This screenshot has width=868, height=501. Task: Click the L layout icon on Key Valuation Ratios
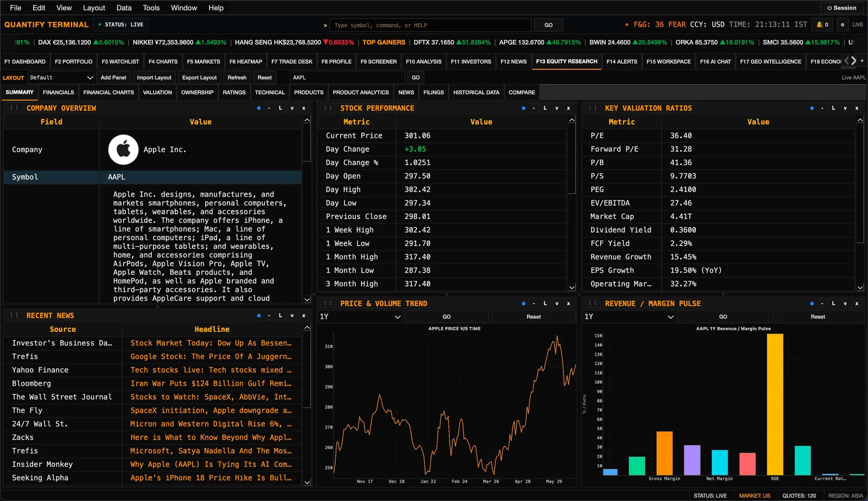pyautogui.click(x=834, y=108)
